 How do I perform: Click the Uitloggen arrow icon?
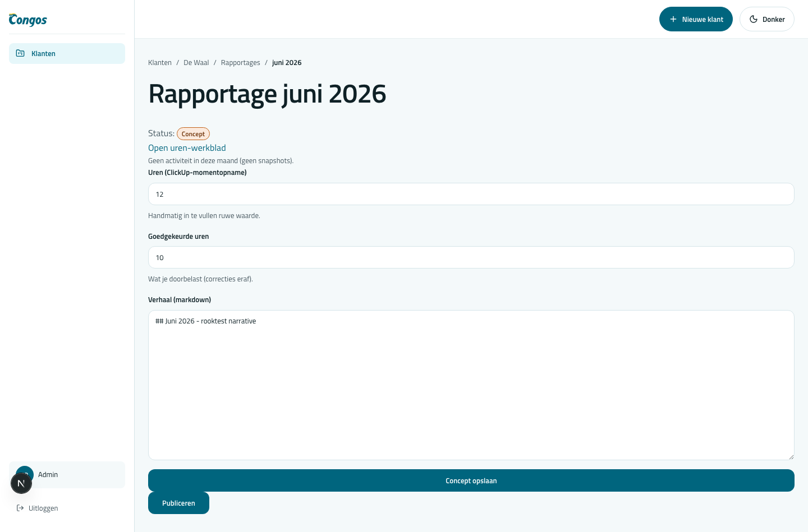pos(20,508)
